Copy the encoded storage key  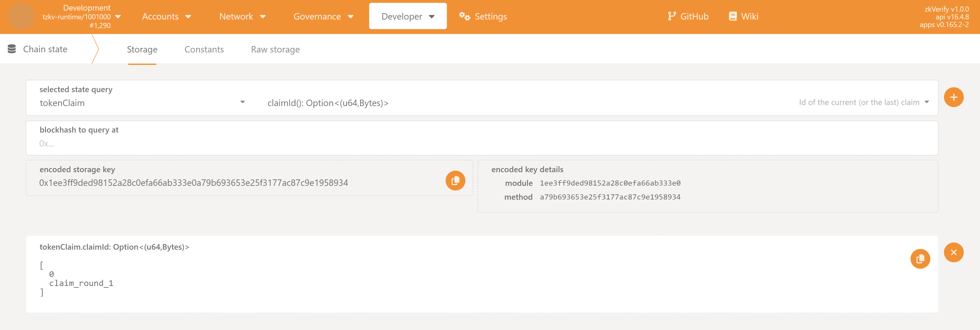pyautogui.click(x=455, y=181)
